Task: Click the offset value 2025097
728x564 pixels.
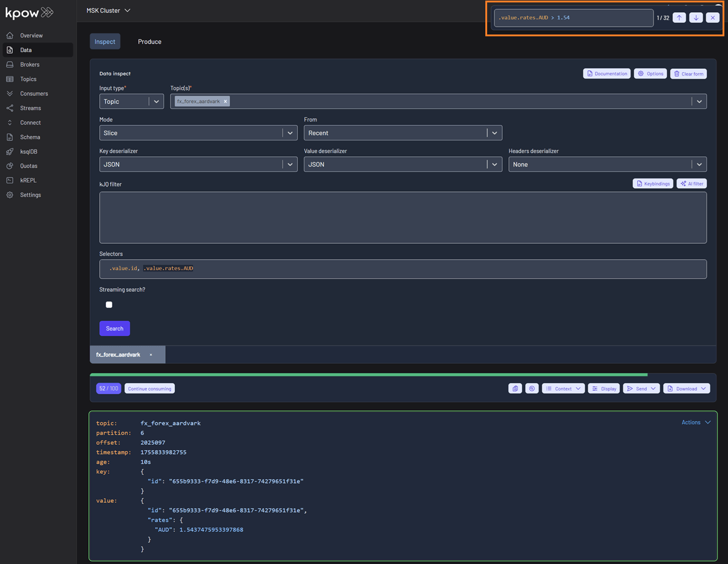Action: tap(153, 443)
